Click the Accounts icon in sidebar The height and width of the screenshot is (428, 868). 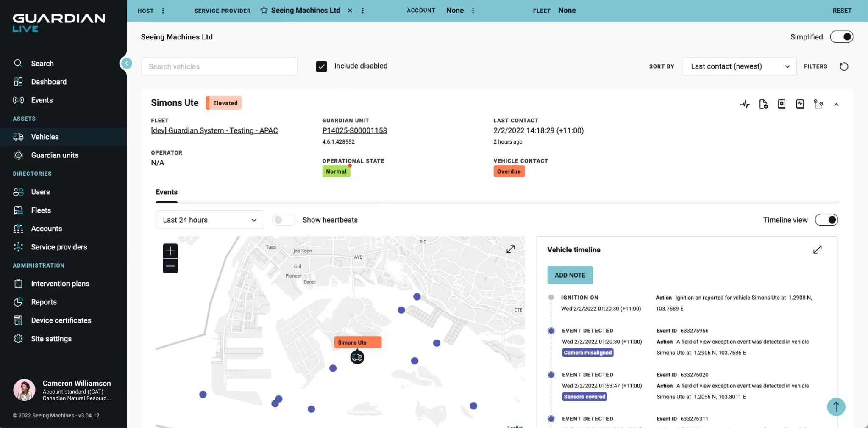(x=18, y=229)
